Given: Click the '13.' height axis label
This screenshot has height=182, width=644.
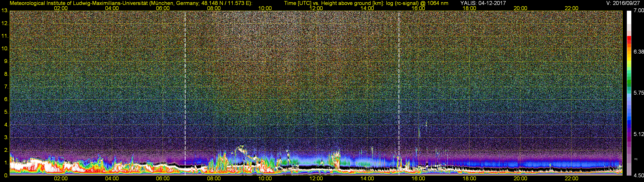Looking at the screenshot, I should pos(5,11).
